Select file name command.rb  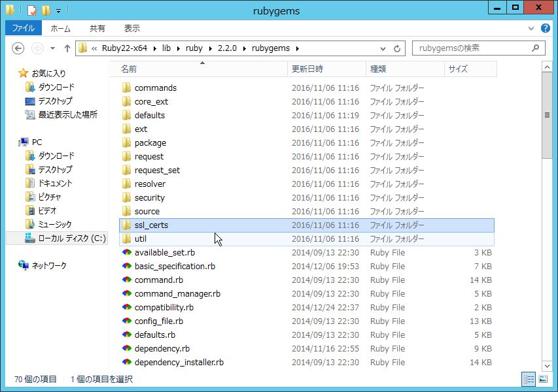click(159, 280)
